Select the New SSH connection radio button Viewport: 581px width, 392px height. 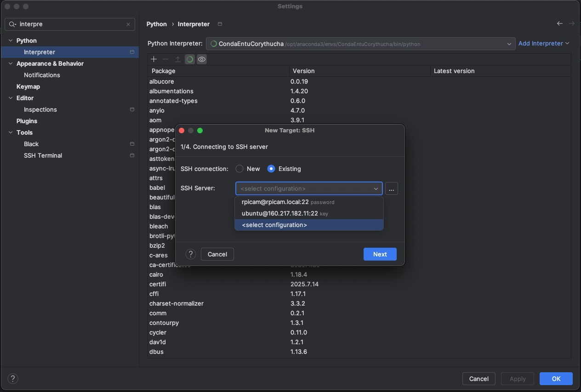coord(239,169)
